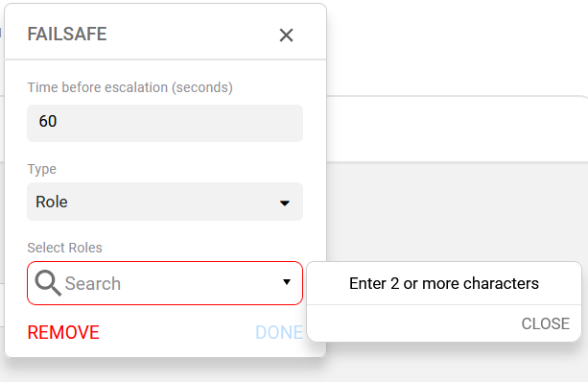This screenshot has height=382, width=588.
Task: Click the 'Time before escalation (seconds)' label
Action: [129, 87]
